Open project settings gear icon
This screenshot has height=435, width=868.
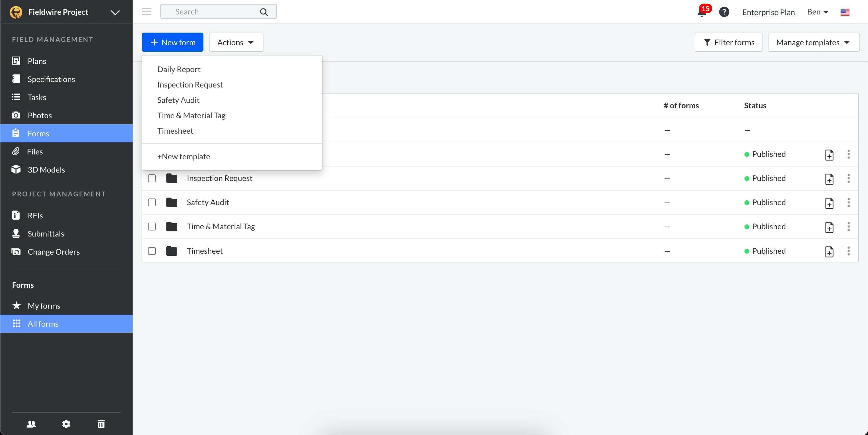tap(66, 424)
